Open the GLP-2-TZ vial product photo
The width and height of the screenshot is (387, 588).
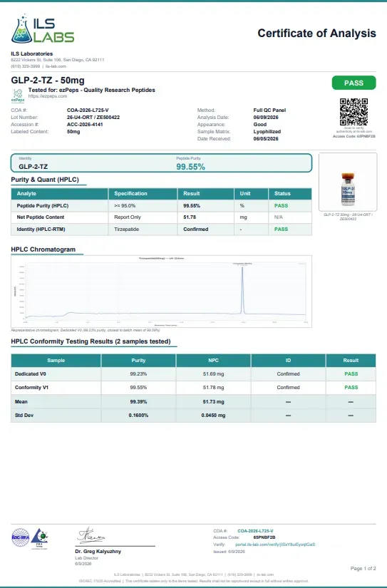point(348,182)
